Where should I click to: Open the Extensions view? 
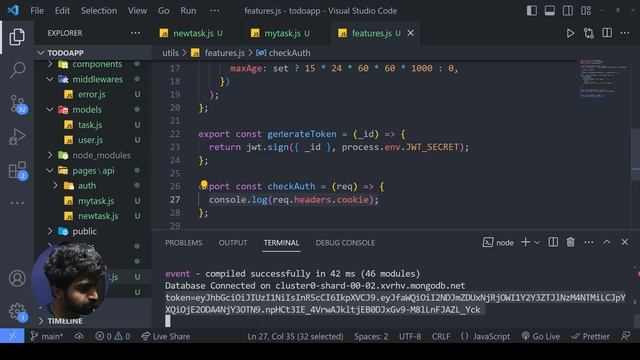click(18, 171)
